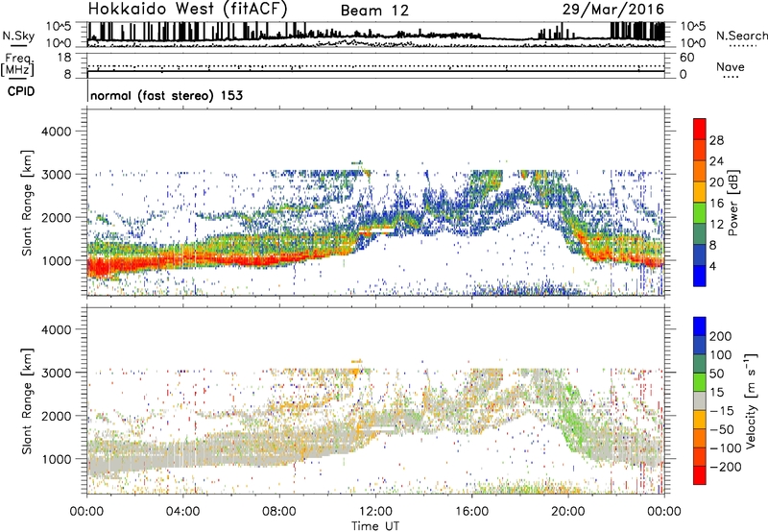Viewport: 768px width, 532px height.
Task: Click the 'CPID' row label
Action: coord(21,91)
